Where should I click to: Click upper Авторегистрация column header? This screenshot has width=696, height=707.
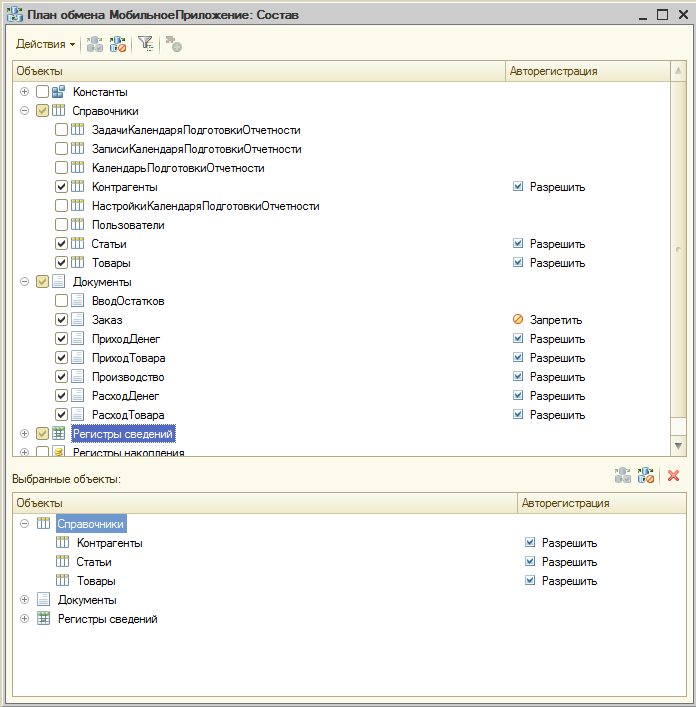coord(588,71)
